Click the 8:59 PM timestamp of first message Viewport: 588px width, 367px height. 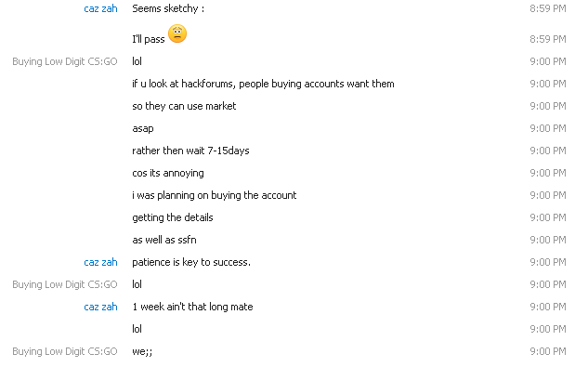tap(548, 8)
